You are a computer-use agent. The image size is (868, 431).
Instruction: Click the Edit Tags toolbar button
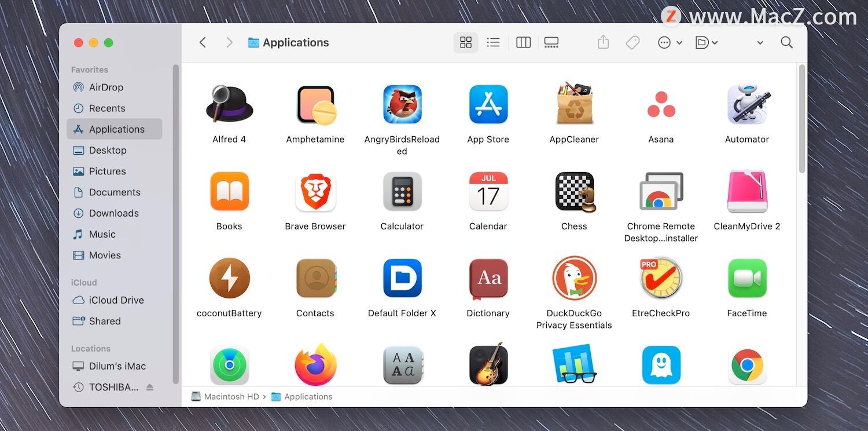click(x=632, y=42)
